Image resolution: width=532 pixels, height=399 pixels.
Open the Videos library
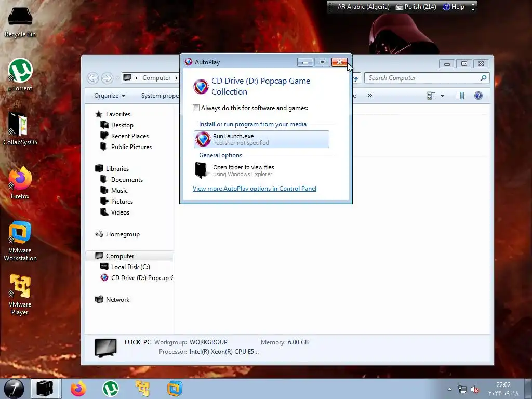click(120, 212)
